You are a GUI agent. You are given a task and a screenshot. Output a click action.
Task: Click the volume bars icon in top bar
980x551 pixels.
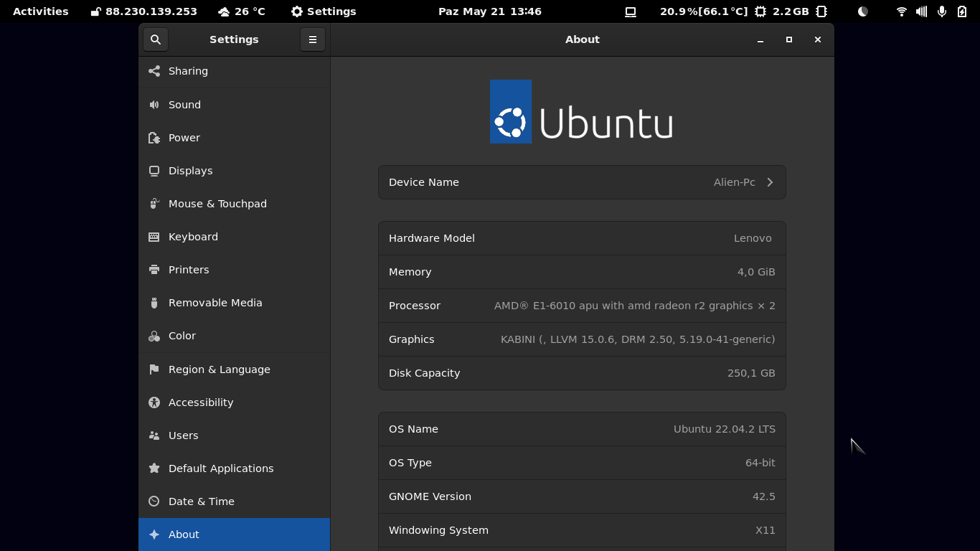[x=922, y=11]
